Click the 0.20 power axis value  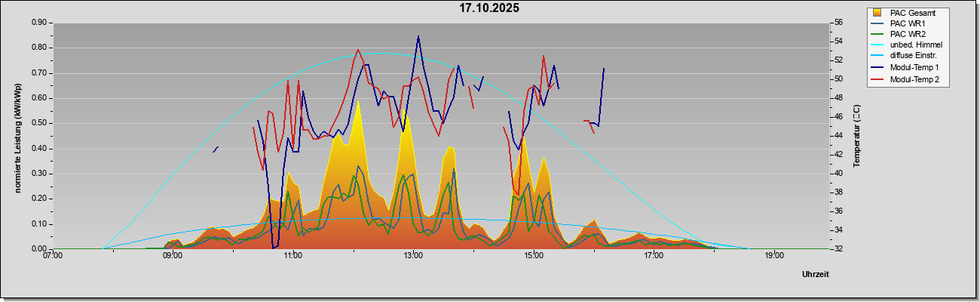click(39, 199)
